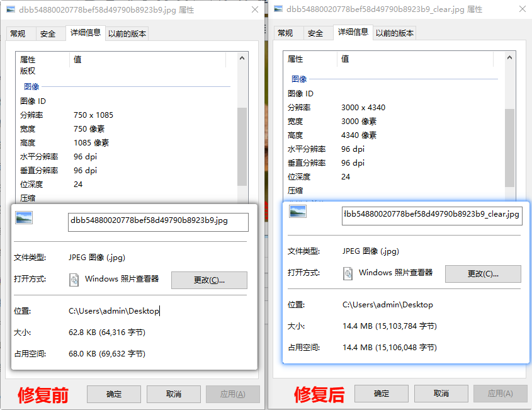The width and height of the screenshot is (532, 410).
Task: Click the filename field containing dbb5488...b9.jpg
Action: tap(158, 222)
